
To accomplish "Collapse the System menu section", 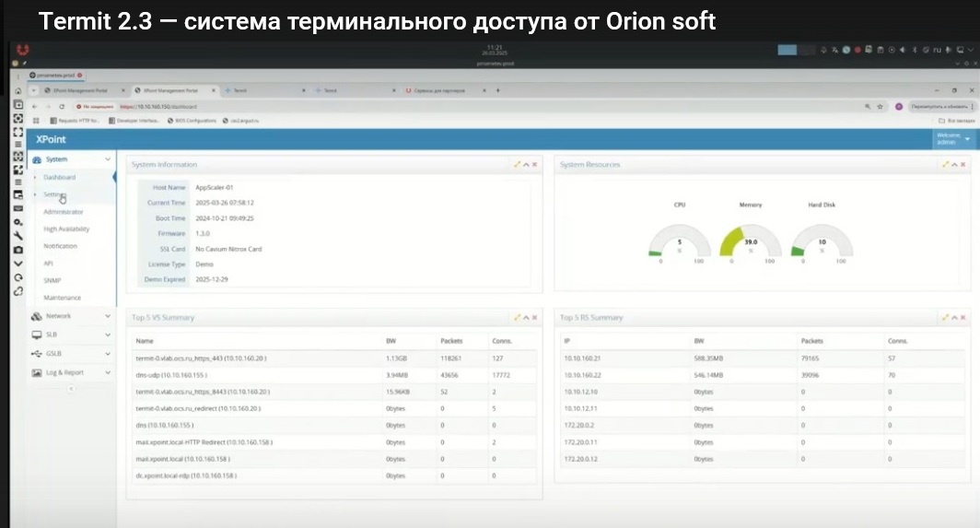I will [108, 159].
